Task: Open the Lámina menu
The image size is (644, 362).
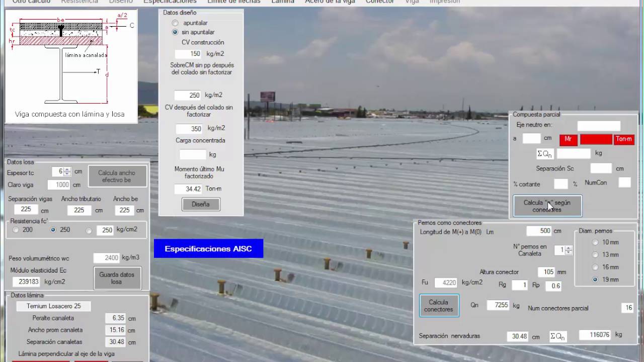Action: pos(283,2)
